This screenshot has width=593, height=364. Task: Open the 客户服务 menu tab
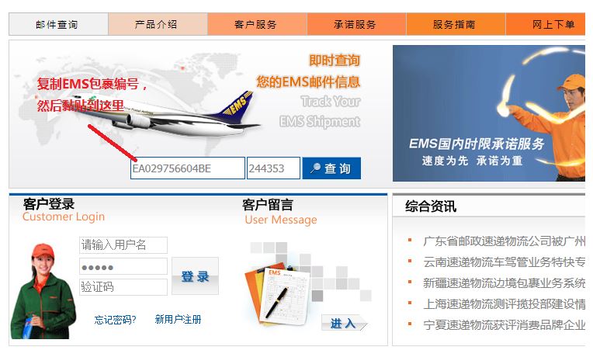point(257,24)
